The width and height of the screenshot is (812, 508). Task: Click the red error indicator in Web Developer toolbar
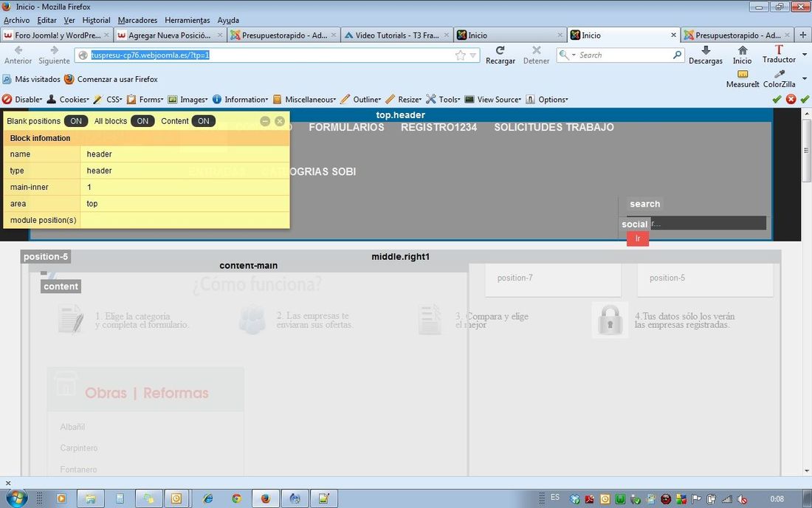pos(791,99)
